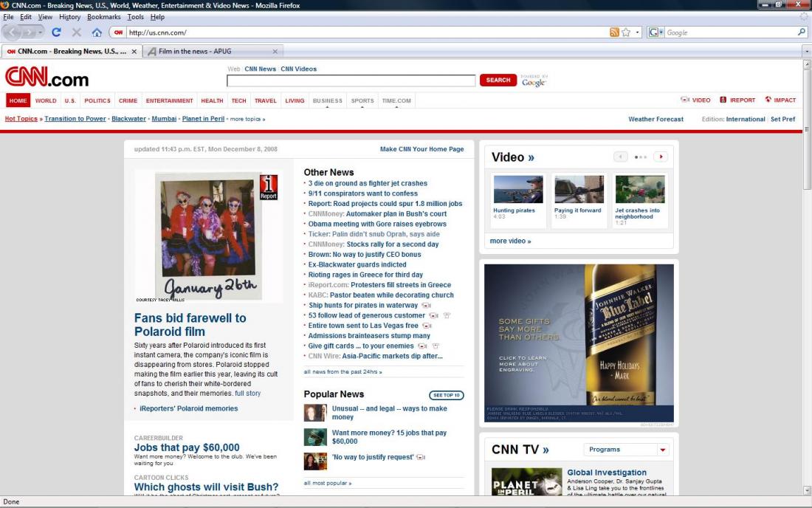Click the Planet in Peril thumbnail
812x508 pixels.
(526, 481)
